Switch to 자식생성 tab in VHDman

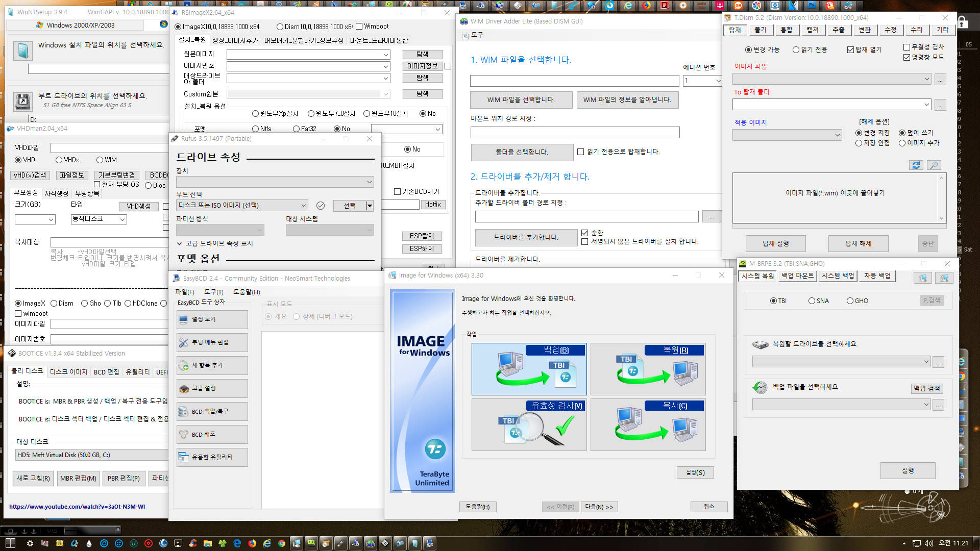click(x=56, y=193)
